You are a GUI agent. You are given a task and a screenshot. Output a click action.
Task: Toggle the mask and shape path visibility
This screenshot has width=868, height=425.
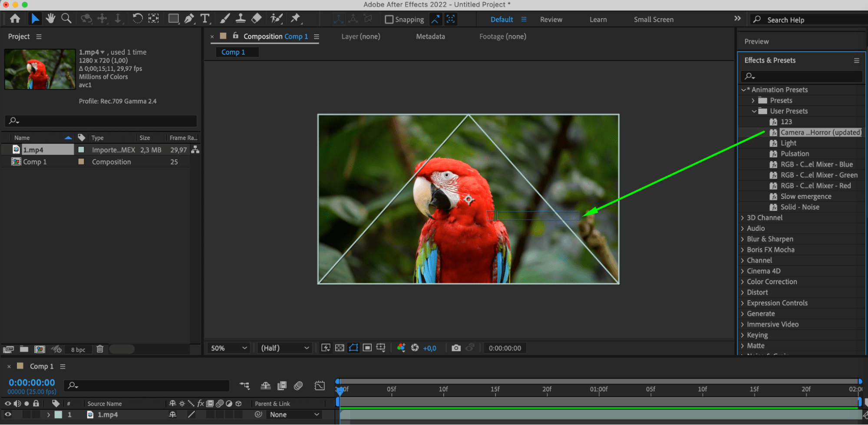click(x=353, y=348)
